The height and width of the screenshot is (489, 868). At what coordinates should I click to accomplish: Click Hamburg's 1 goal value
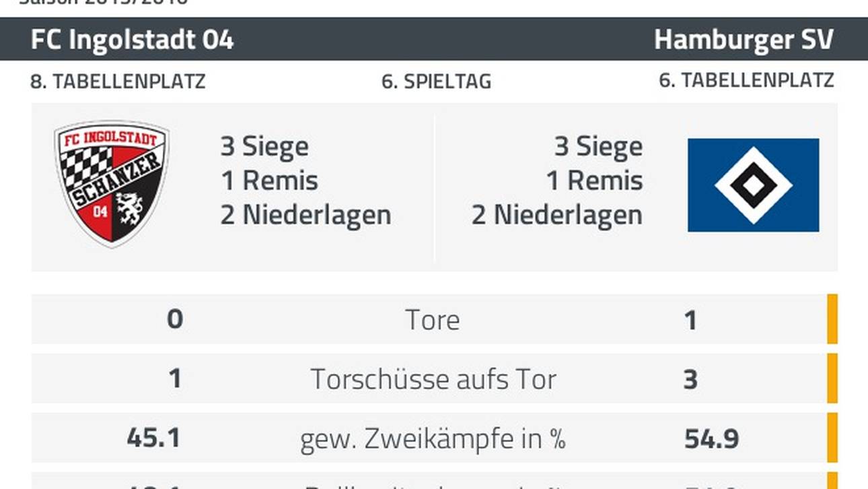[690, 320]
